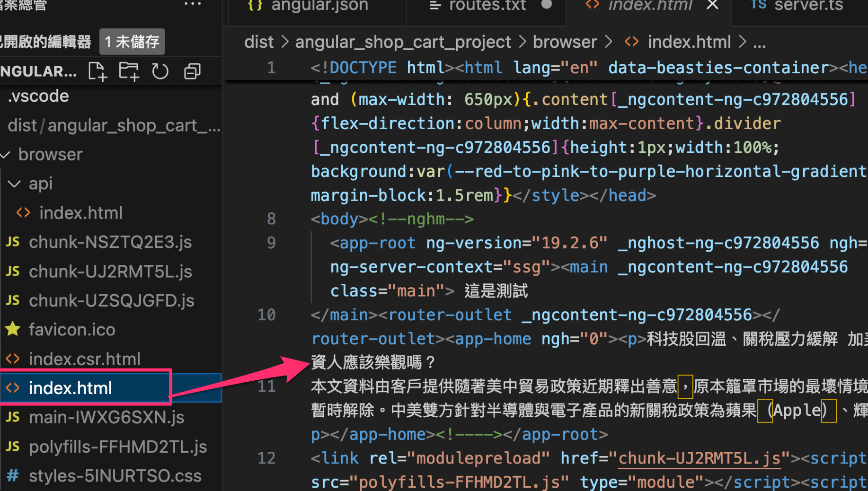This screenshot has width=868, height=491.
Task: Open styles-5INURTSO.css stylesheet file
Action: click(x=115, y=476)
